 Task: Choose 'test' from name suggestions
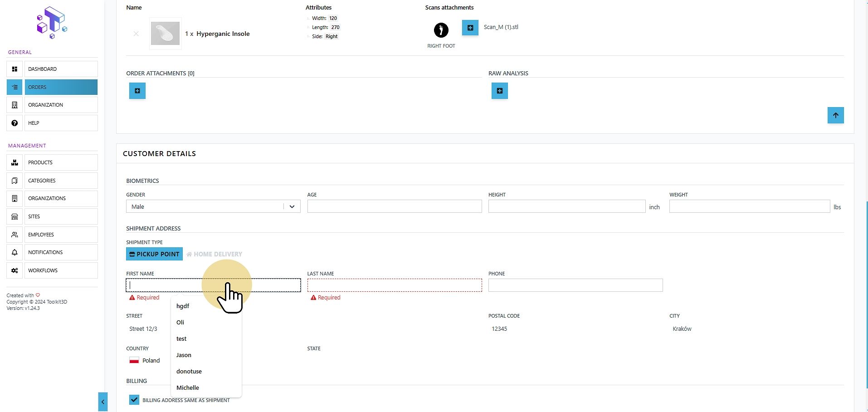click(x=206, y=338)
